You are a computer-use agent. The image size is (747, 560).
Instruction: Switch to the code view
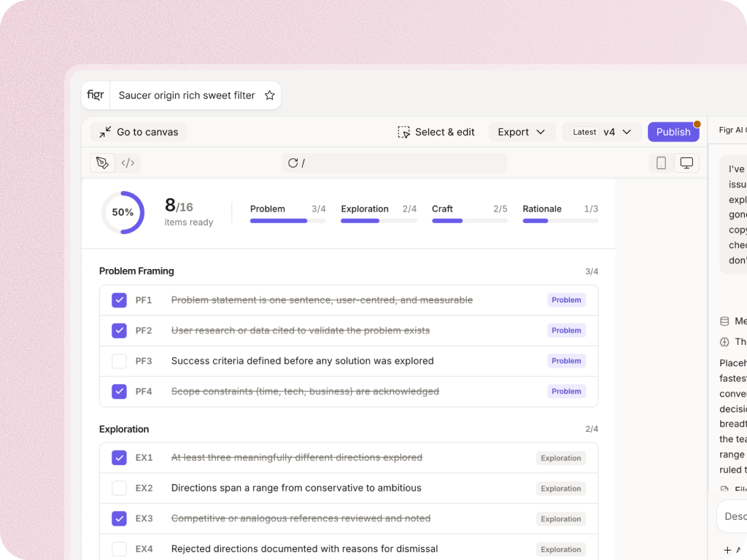(x=128, y=163)
